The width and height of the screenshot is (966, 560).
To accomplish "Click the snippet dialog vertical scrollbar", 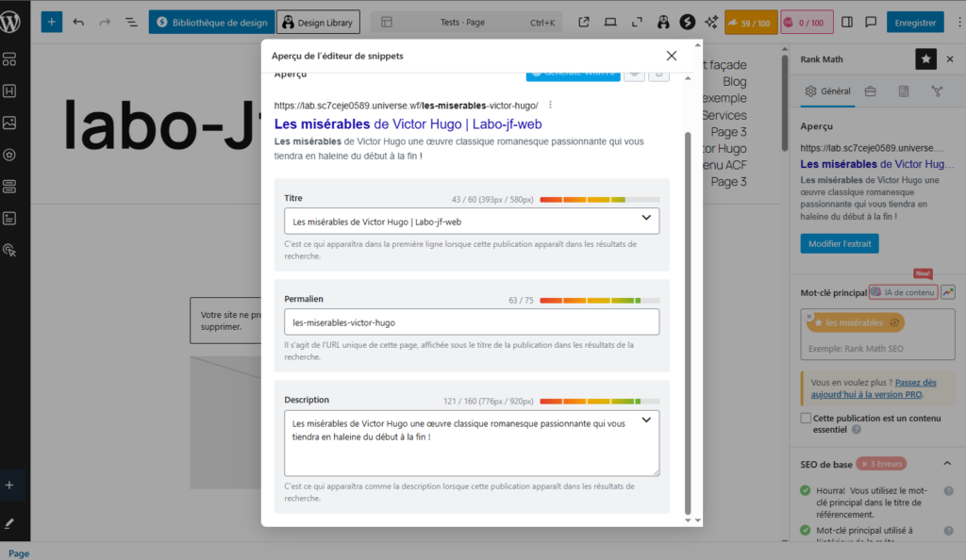I will [x=688, y=323].
